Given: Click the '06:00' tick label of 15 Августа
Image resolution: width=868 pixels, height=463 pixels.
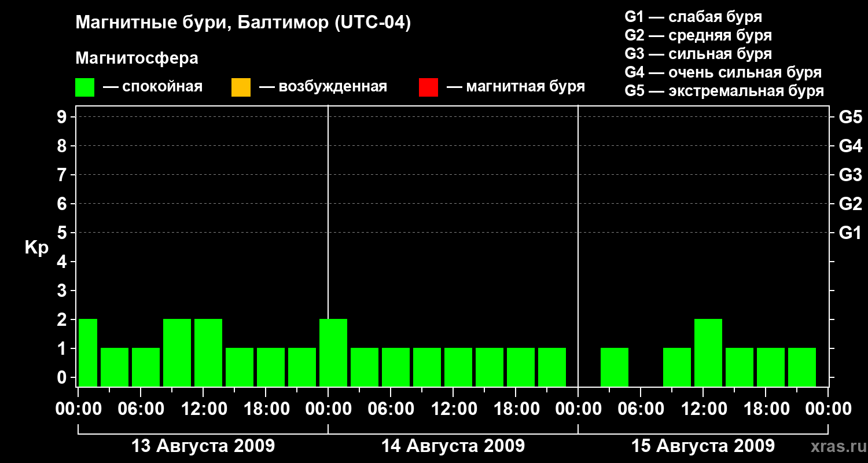Looking at the screenshot, I should click(641, 409).
